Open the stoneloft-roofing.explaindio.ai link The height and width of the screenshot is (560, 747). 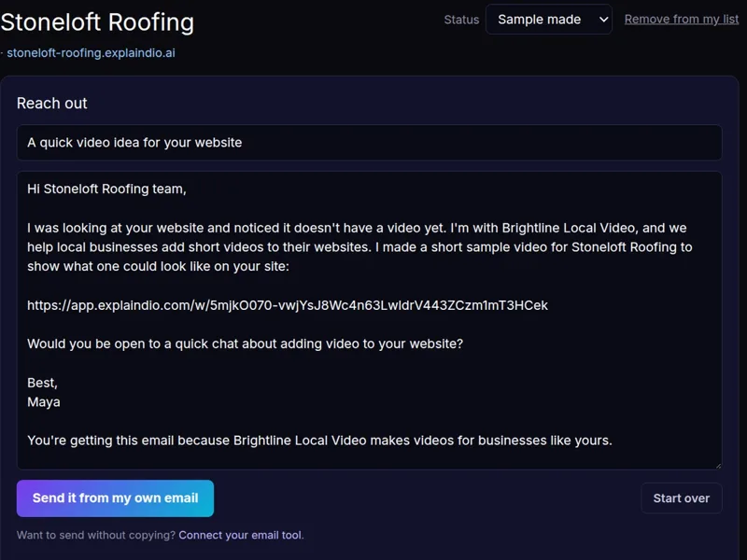click(91, 52)
